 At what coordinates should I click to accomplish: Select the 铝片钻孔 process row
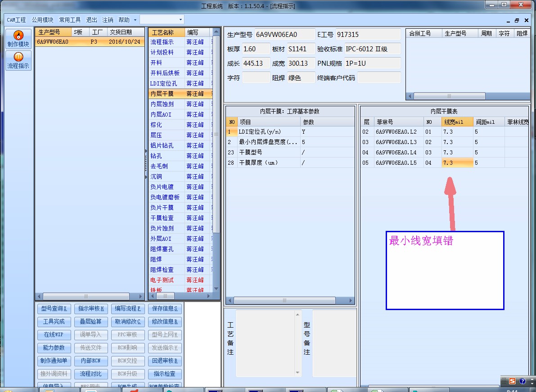click(x=180, y=145)
